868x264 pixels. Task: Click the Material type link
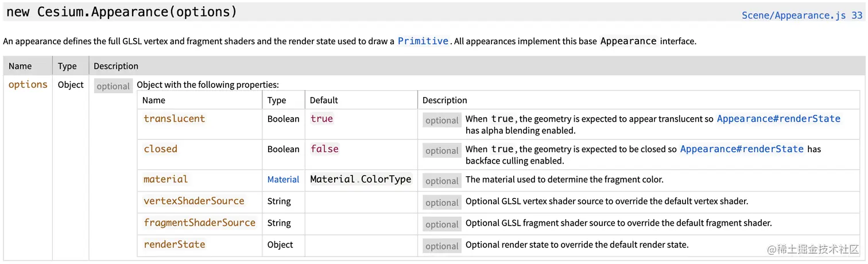click(283, 180)
